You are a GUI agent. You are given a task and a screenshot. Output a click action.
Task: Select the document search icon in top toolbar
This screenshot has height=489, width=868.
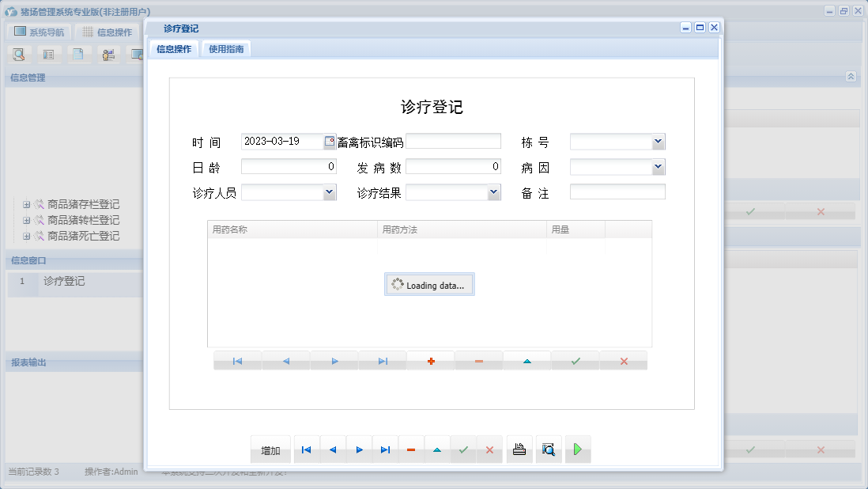tap(17, 54)
